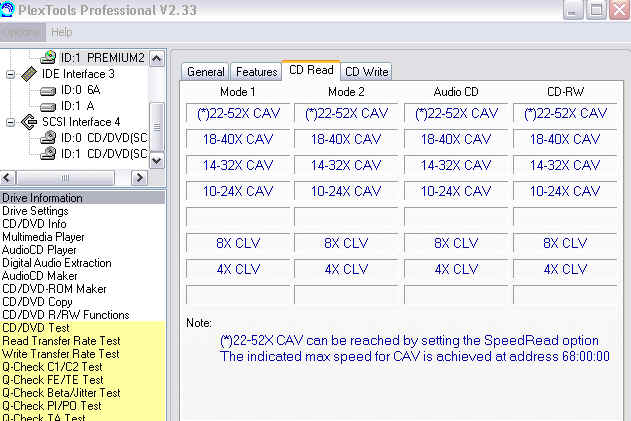Select the CD Read tab
Screen dimensions: 631x421
pos(311,70)
